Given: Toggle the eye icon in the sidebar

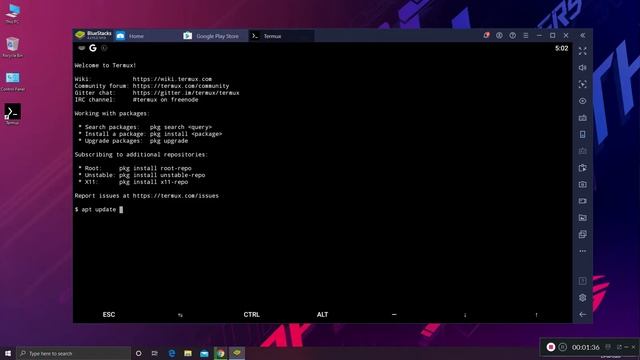Looking at the screenshot, I should click(582, 101).
